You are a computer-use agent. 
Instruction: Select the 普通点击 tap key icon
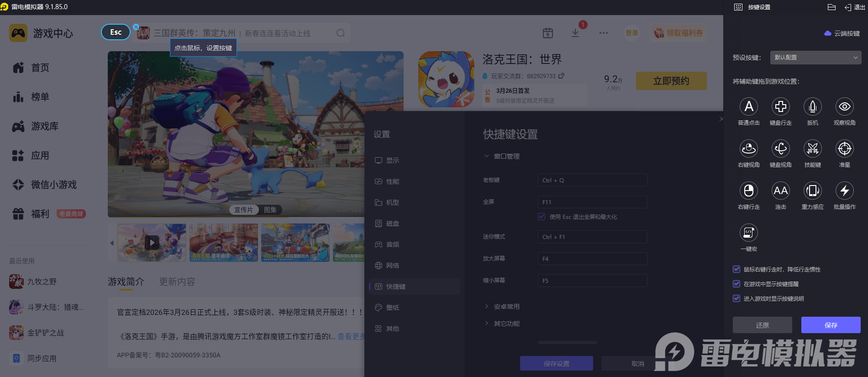point(749,106)
